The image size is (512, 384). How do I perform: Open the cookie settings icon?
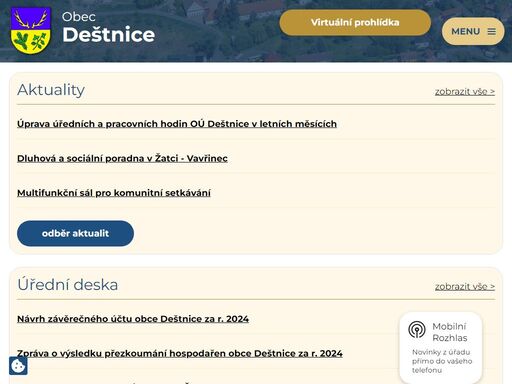pos(18,366)
